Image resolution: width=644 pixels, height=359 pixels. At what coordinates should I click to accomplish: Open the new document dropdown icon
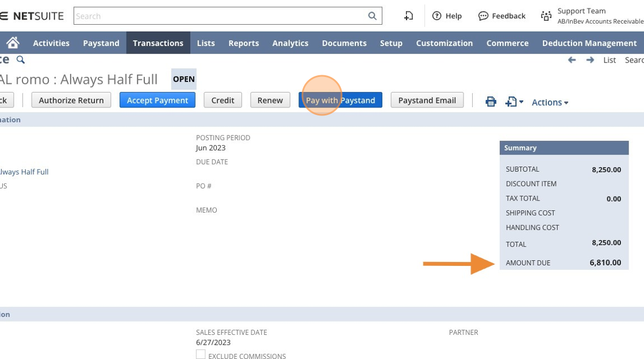coord(514,101)
